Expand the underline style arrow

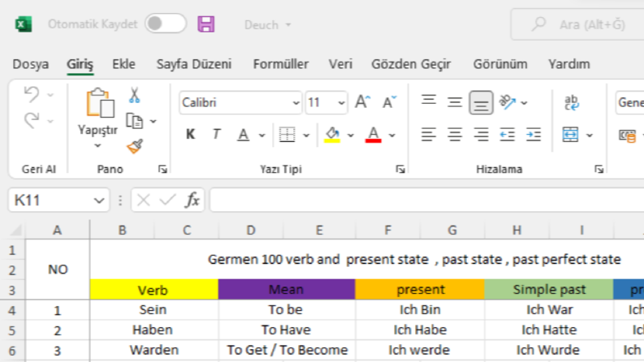point(261,135)
